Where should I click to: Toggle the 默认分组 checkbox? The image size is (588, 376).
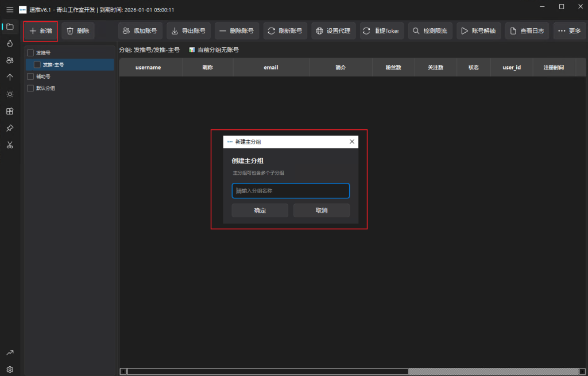click(x=30, y=89)
